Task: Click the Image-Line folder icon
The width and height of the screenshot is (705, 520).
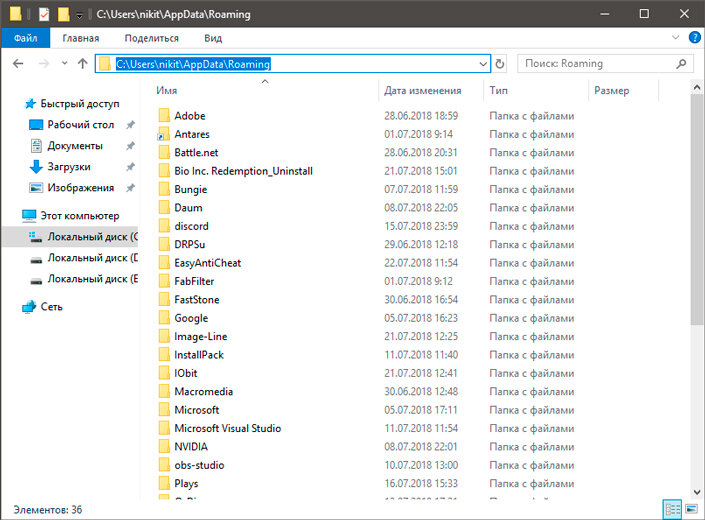Action: point(164,336)
